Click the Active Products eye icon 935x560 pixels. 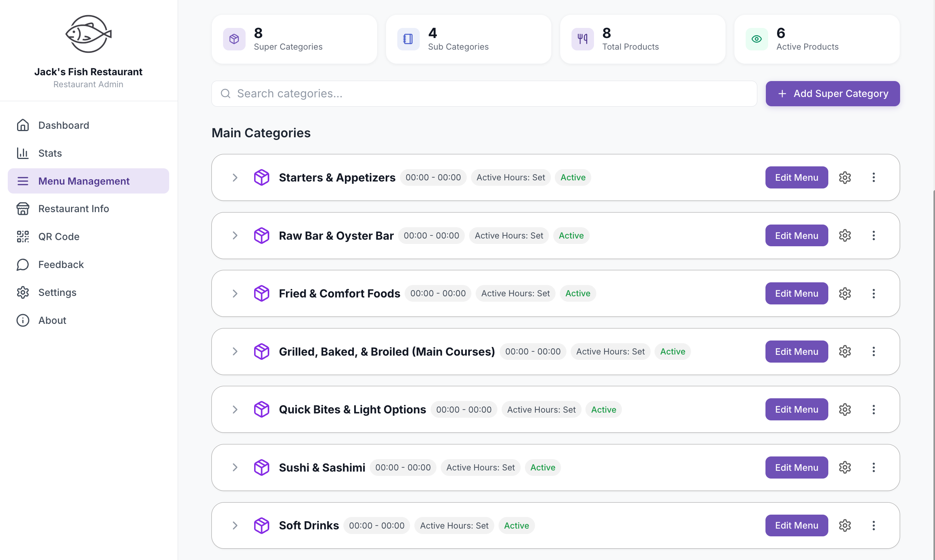757,39
